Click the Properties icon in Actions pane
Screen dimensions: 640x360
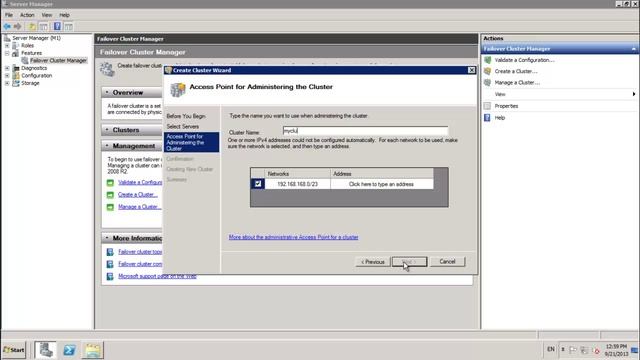click(487, 106)
